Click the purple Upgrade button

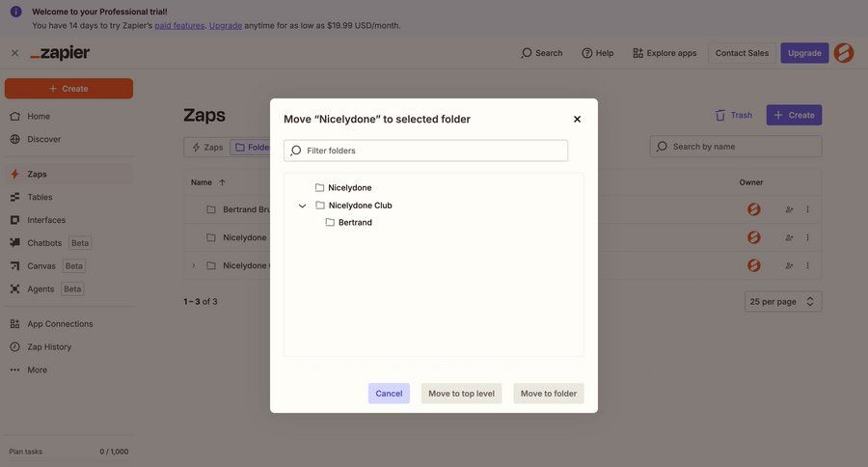pyautogui.click(x=804, y=53)
